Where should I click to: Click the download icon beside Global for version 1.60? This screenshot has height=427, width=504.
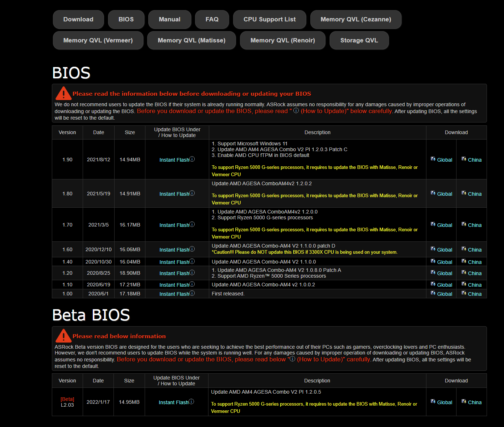(x=433, y=249)
